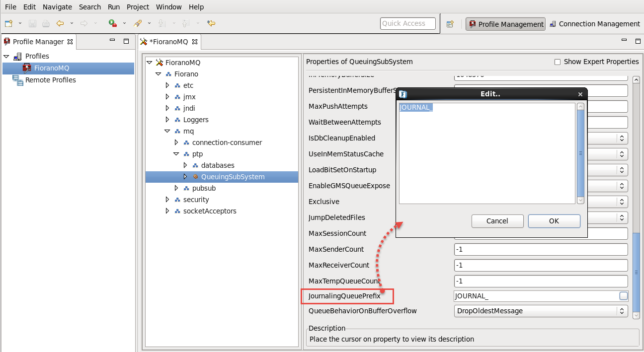
Task: Click the properties panel vertical scrollbar
Action: point(636,197)
